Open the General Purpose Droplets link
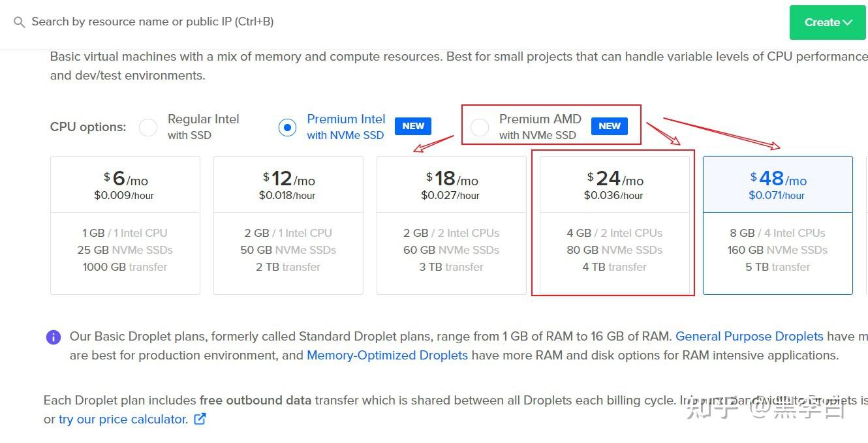Image resolution: width=868 pixels, height=443 pixels. click(x=749, y=337)
